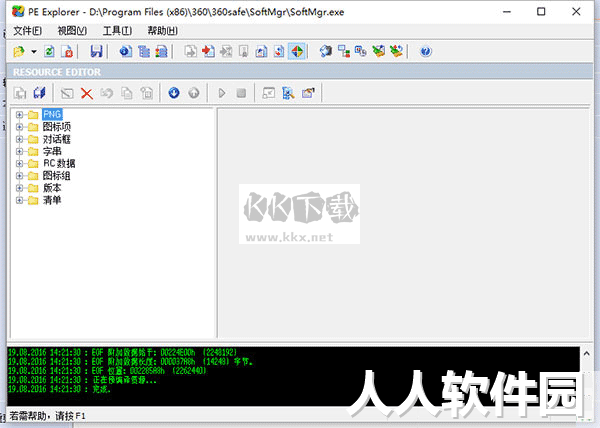600x428 pixels.
Task: Delete resource with the red X icon
Action: pyautogui.click(x=87, y=93)
